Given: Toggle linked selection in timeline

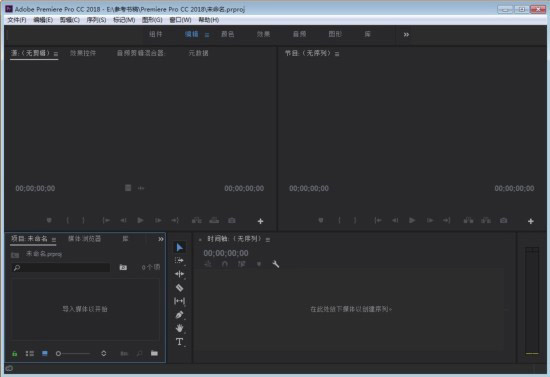Looking at the screenshot, I should pos(242,264).
